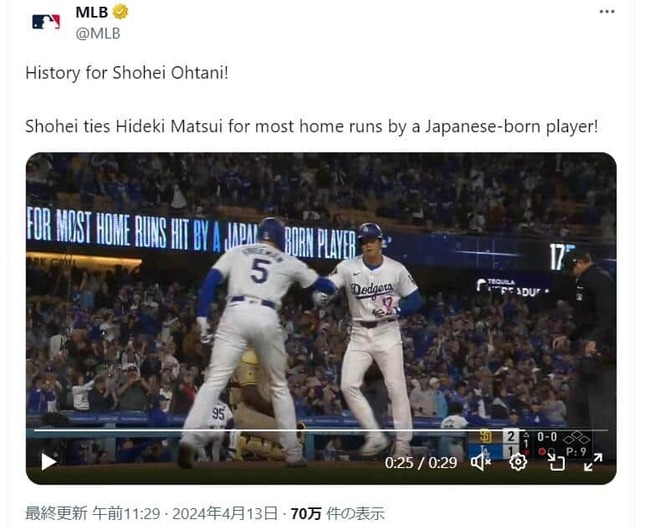Image resolution: width=645 pixels, height=530 pixels.
Task: Click the 0:25 / 0:29 time display
Action: 421,463
